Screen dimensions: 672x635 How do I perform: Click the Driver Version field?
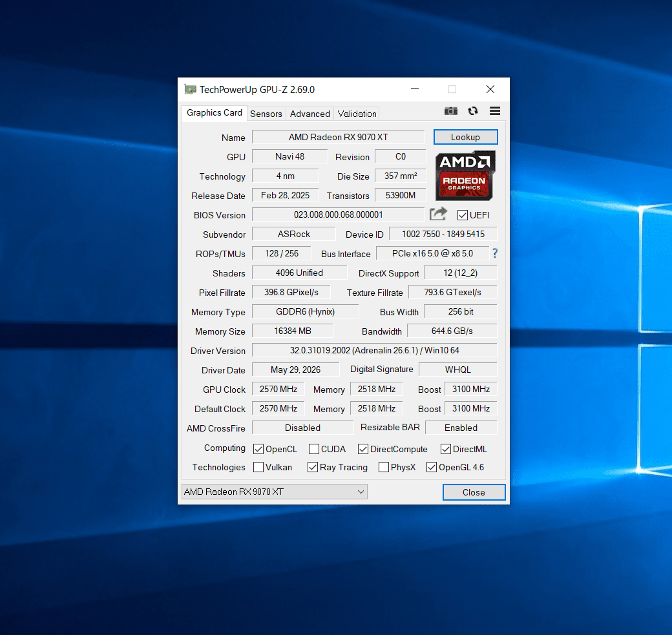click(375, 351)
